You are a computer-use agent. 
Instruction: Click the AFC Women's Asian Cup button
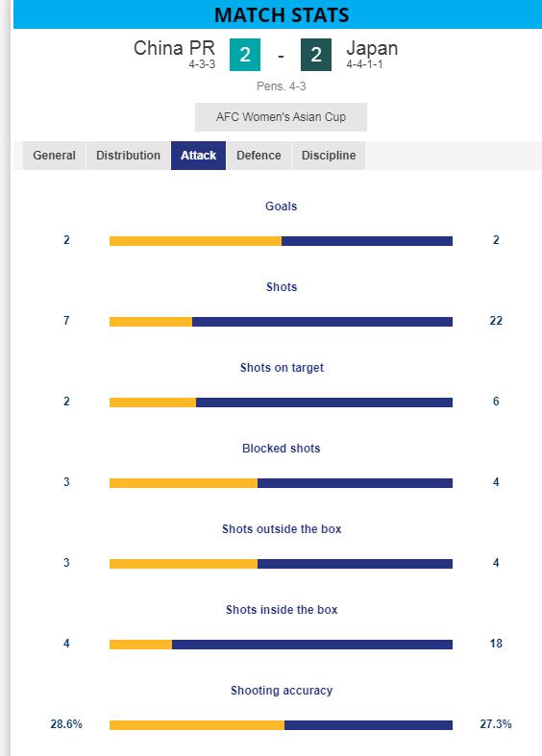click(x=282, y=116)
